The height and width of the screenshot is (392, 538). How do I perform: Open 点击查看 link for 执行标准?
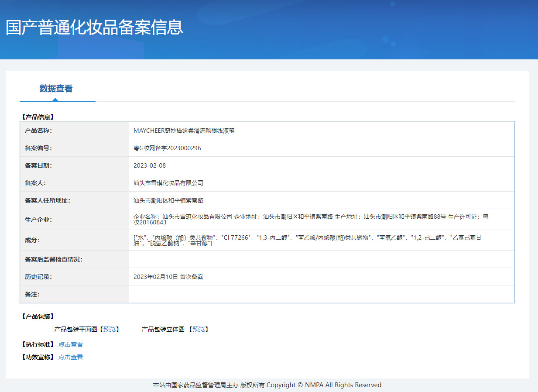pyautogui.click(x=71, y=344)
